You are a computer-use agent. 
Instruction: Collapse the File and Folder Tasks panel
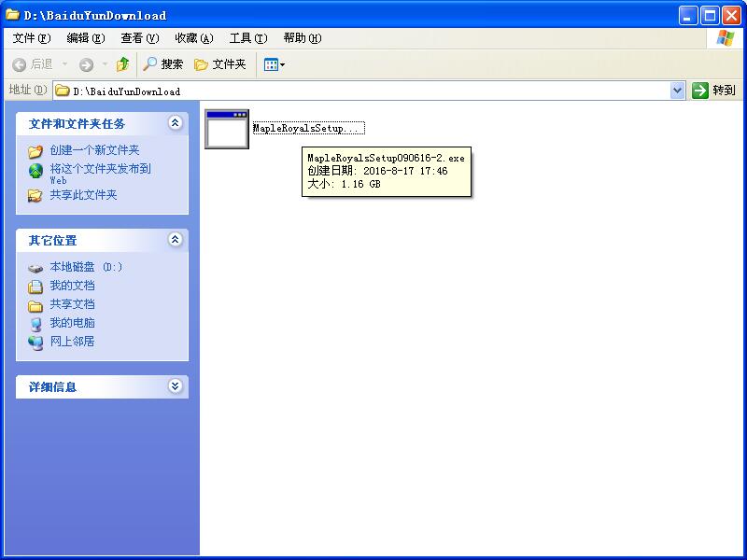(175, 123)
